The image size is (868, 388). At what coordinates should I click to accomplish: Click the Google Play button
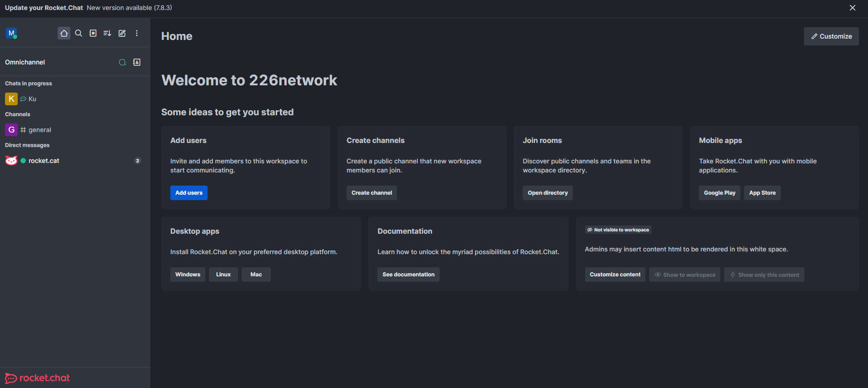(x=719, y=193)
